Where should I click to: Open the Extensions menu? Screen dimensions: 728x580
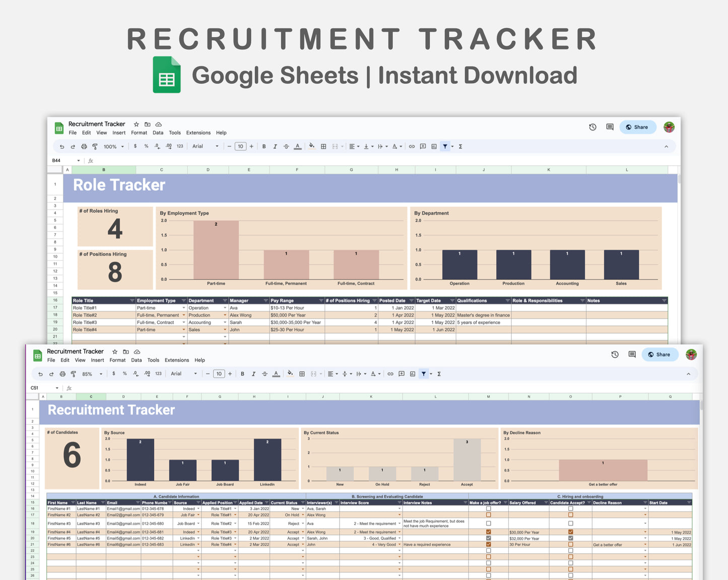coord(177,360)
